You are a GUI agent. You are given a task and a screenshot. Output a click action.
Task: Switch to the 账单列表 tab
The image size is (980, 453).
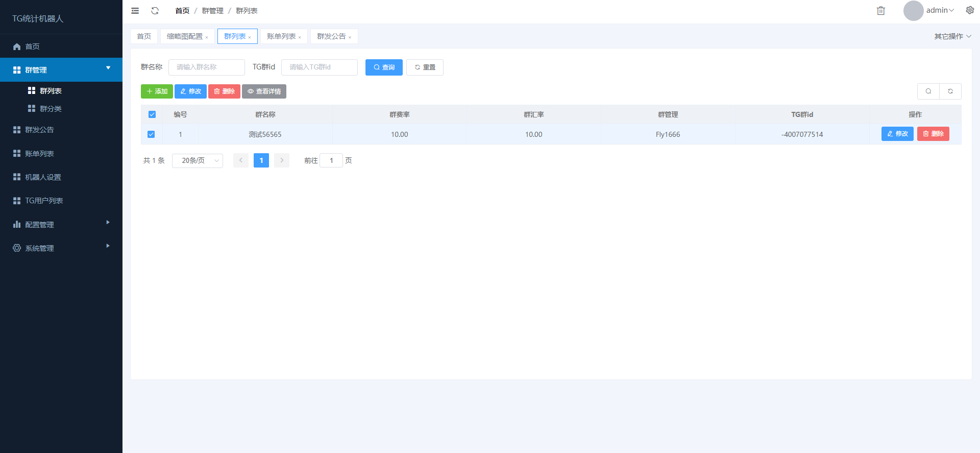click(x=284, y=36)
